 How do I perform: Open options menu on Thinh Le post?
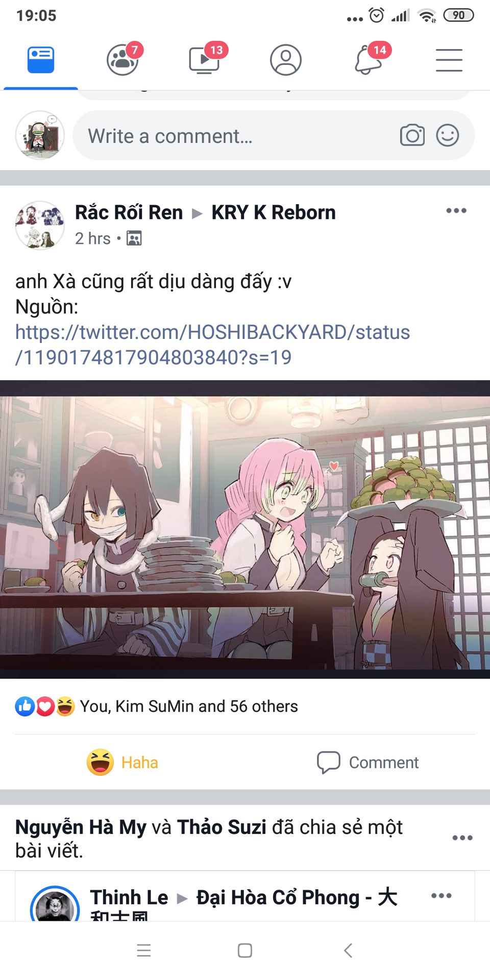(442, 896)
